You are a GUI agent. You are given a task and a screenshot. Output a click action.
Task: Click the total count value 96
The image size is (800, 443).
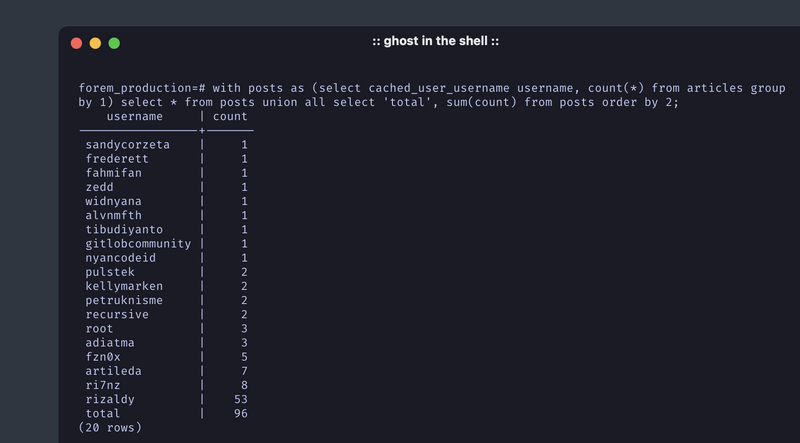click(239, 413)
